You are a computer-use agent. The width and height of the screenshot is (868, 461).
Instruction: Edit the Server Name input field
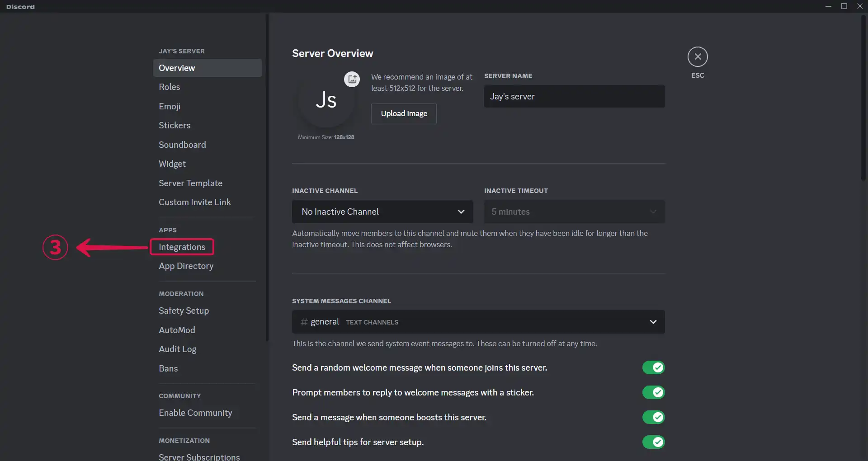(x=574, y=96)
